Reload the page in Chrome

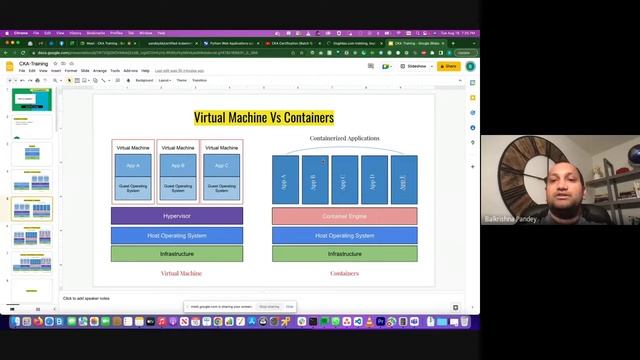click(x=23, y=53)
